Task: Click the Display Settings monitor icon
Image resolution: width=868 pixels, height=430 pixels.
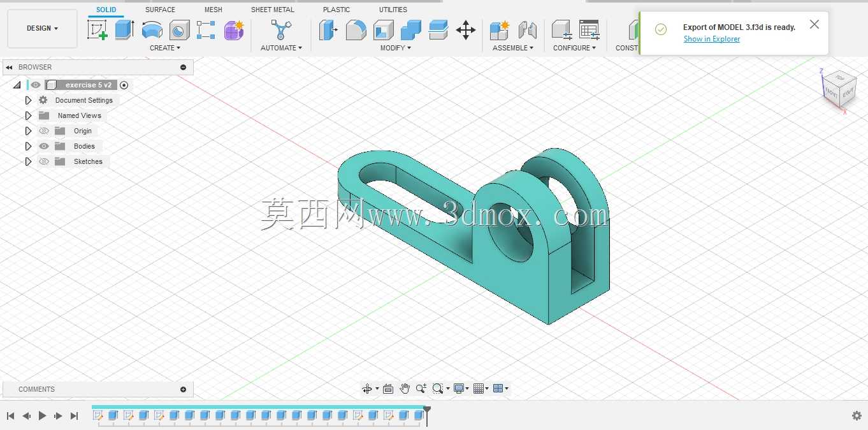Action: click(x=458, y=389)
